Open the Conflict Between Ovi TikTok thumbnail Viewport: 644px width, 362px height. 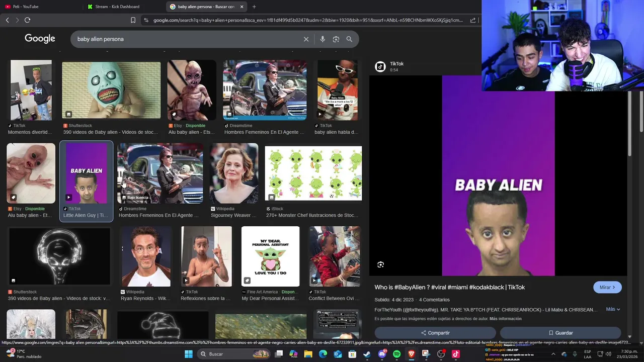pos(335,256)
